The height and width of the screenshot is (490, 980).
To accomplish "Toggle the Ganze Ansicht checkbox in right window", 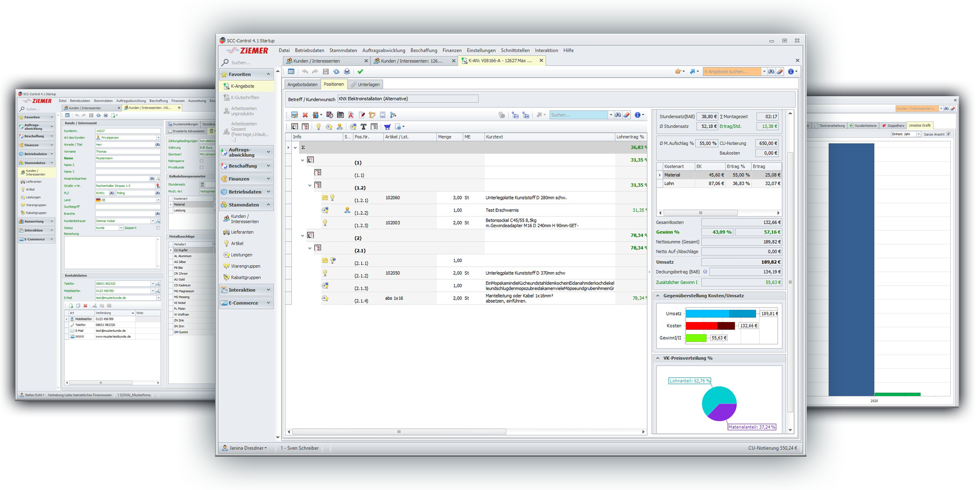I will coord(948,134).
